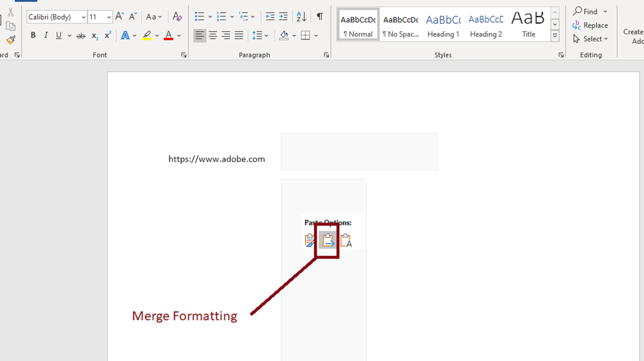The height and width of the screenshot is (361, 644).
Task: Click the Keep Text Only paste icon
Action: (346, 240)
